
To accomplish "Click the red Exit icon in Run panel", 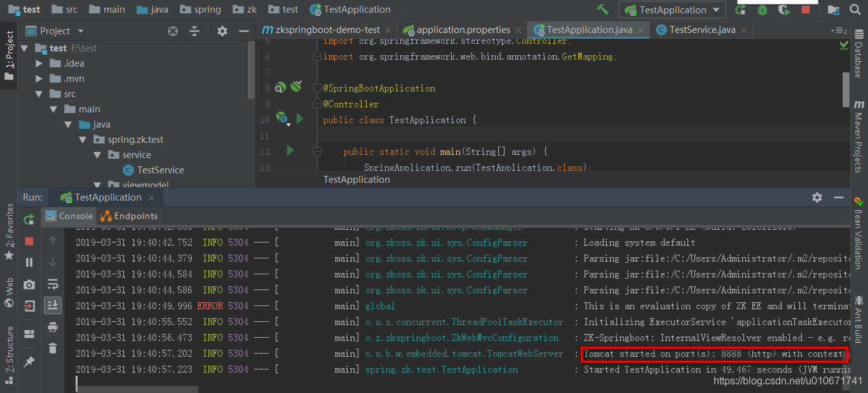I will tap(29, 305).
